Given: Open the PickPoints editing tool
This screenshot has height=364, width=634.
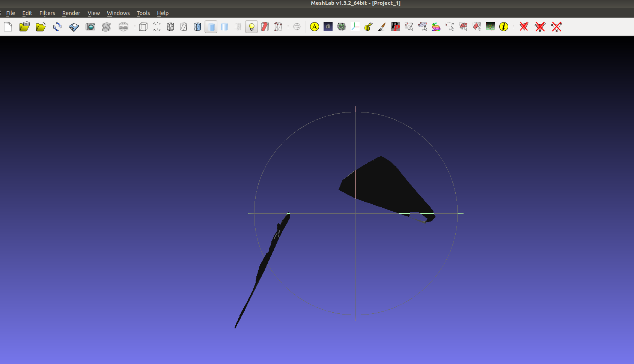Looking at the screenshot, I should [395, 27].
